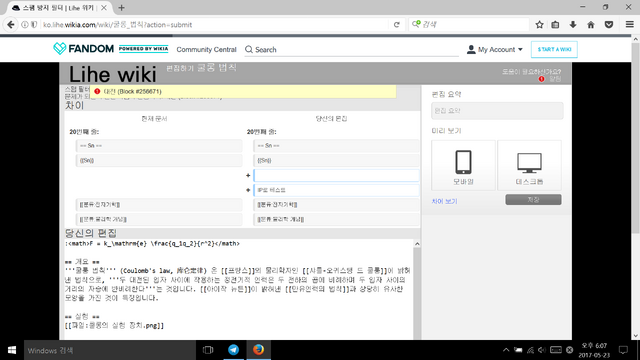Viewport: 640px width, 360px height.
Task: Click the red alert icon near notifications
Action: pos(541,79)
